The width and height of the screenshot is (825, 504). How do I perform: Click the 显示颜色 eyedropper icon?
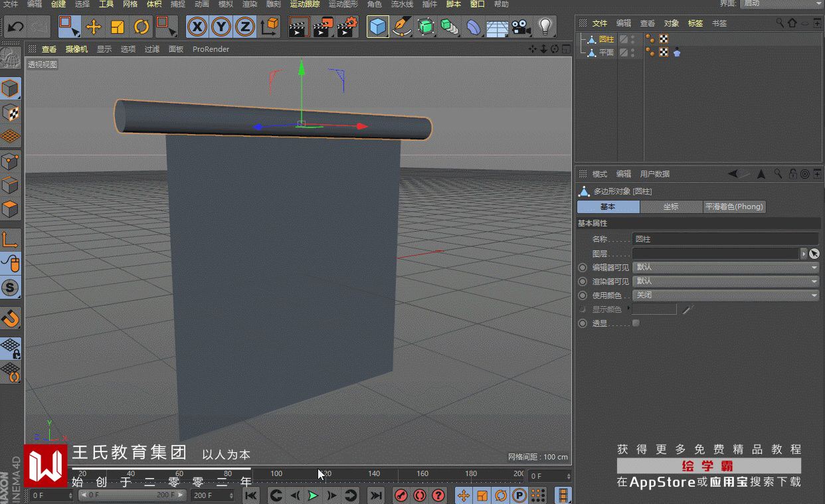[x=687, y=309]
